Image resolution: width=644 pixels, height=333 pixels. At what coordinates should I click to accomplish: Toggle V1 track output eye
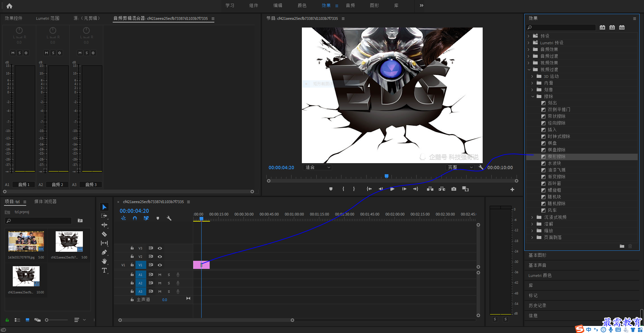pos(160,265)
